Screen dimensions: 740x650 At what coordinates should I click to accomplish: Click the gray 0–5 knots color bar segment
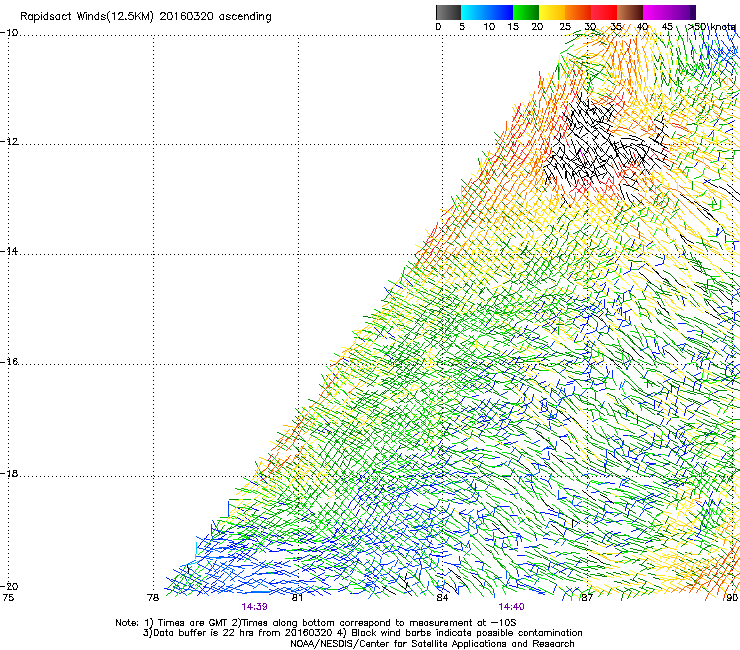pyautogui.click(x=448, y=12)
